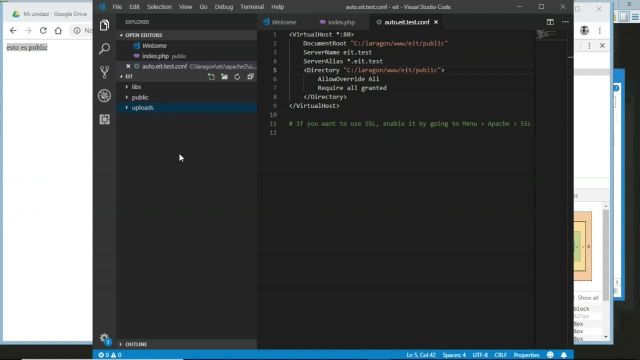Switch to the index.php tab
The image size is (640, 360).
click(x=338, y=22)
